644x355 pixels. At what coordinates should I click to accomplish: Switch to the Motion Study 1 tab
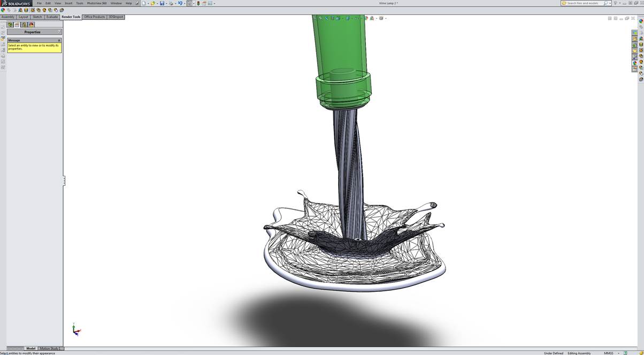coord(50,349)
